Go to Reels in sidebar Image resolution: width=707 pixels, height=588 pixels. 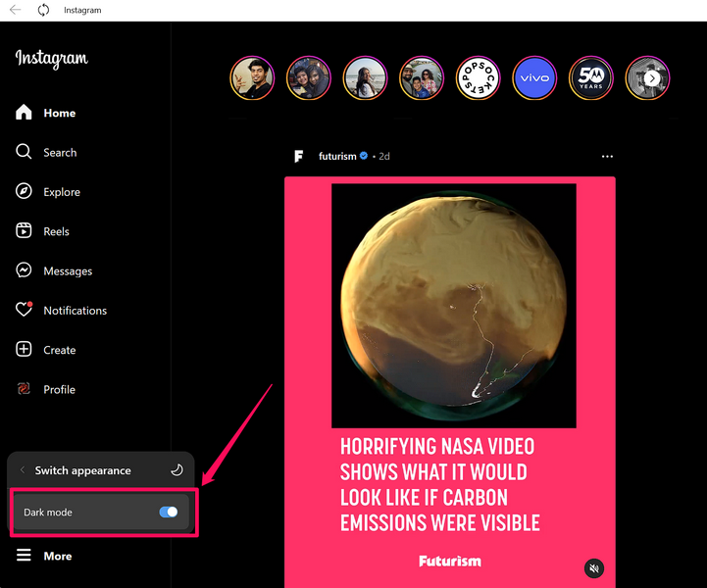click(25, 231)
